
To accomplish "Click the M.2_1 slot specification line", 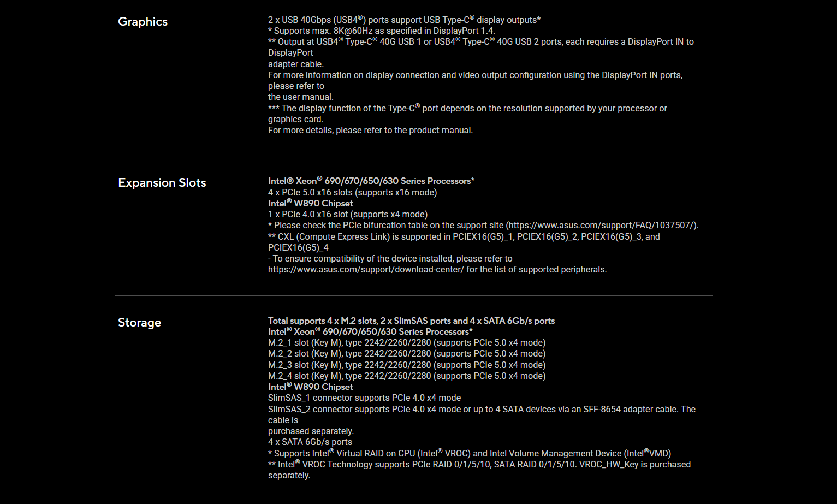I will pos(406,343).
